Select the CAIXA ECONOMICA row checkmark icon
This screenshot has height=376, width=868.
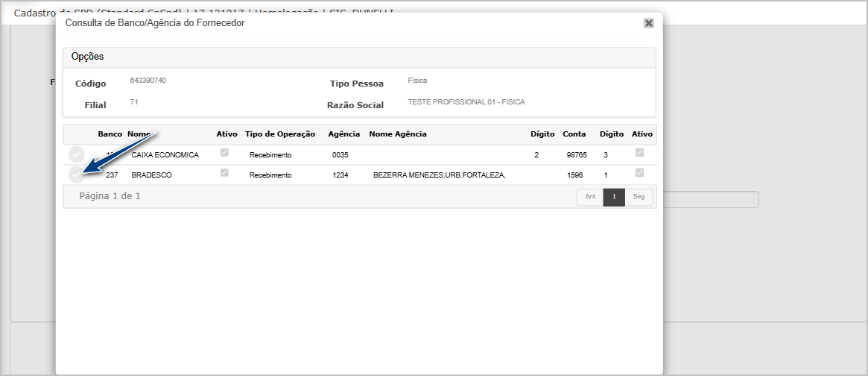click(76, 154)
